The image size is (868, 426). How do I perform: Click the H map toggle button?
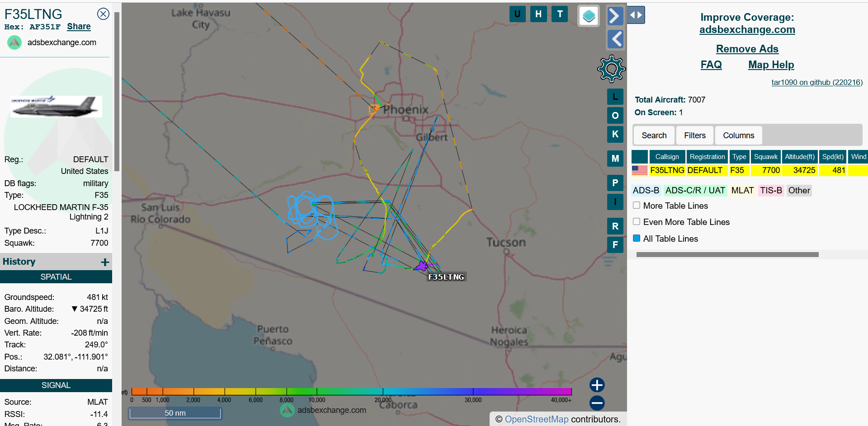(538, 14)
